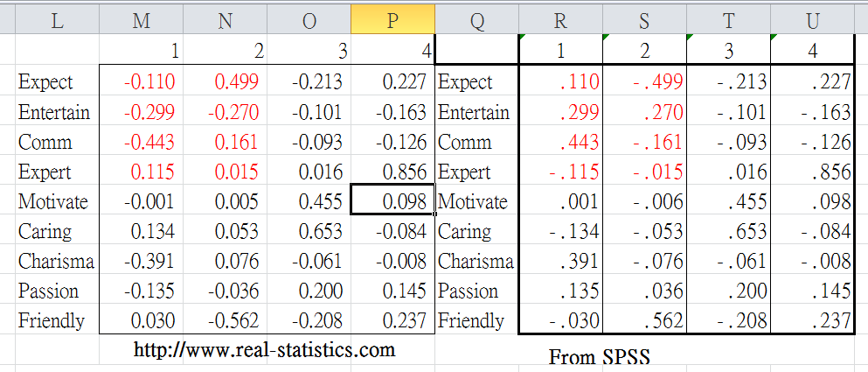Click the 0.653 cell in column O
Viewport: 868px width, 372px height.
309,231
